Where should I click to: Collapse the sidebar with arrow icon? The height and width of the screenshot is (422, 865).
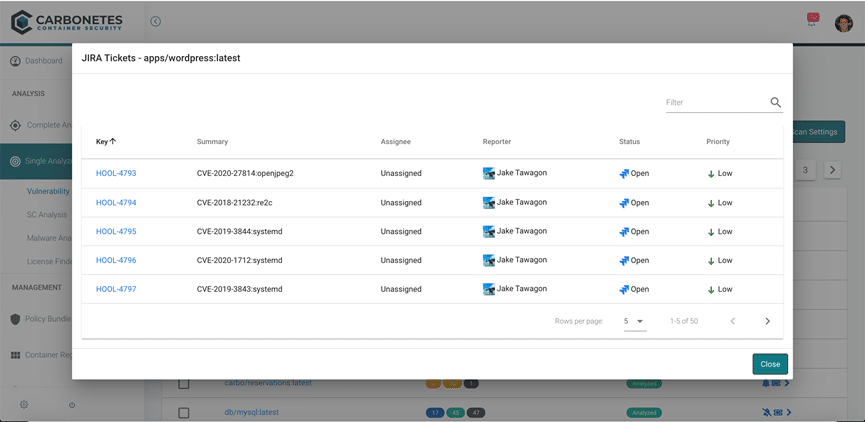pyautogui.click(x=156, y=22)
